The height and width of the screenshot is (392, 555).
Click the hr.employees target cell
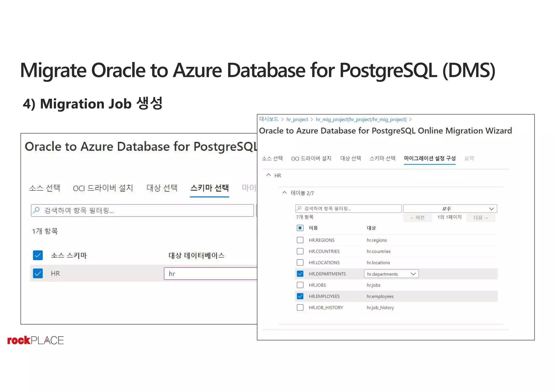[380, 296]
